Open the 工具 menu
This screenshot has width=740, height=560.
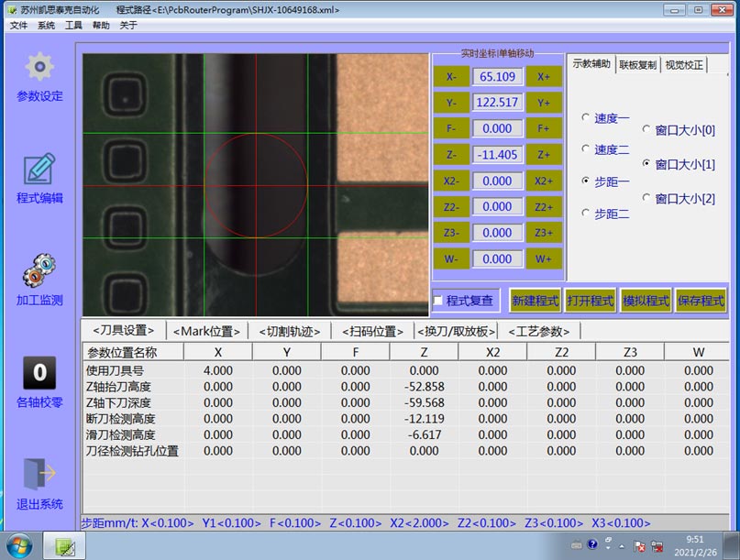(x=73, y=25)
